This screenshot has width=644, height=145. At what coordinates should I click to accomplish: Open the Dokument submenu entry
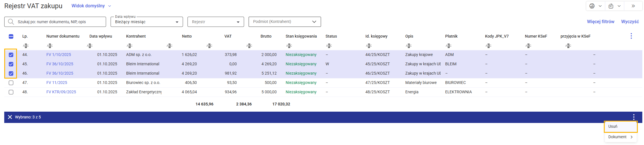click(620, 137)
